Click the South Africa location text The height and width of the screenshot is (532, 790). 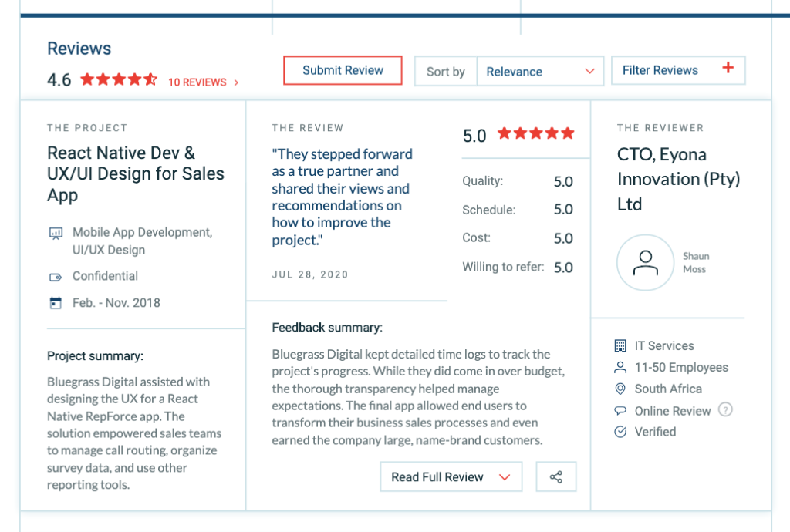(668, 389)
